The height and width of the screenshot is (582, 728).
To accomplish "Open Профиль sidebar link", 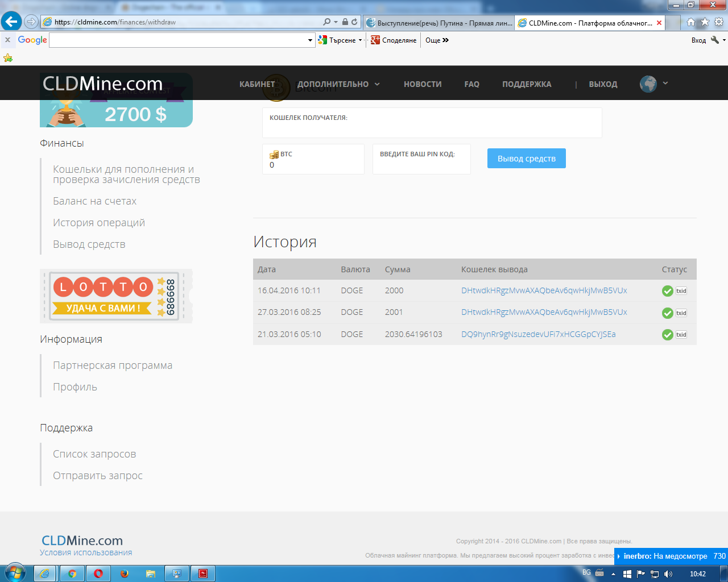I will coord(75,387).
